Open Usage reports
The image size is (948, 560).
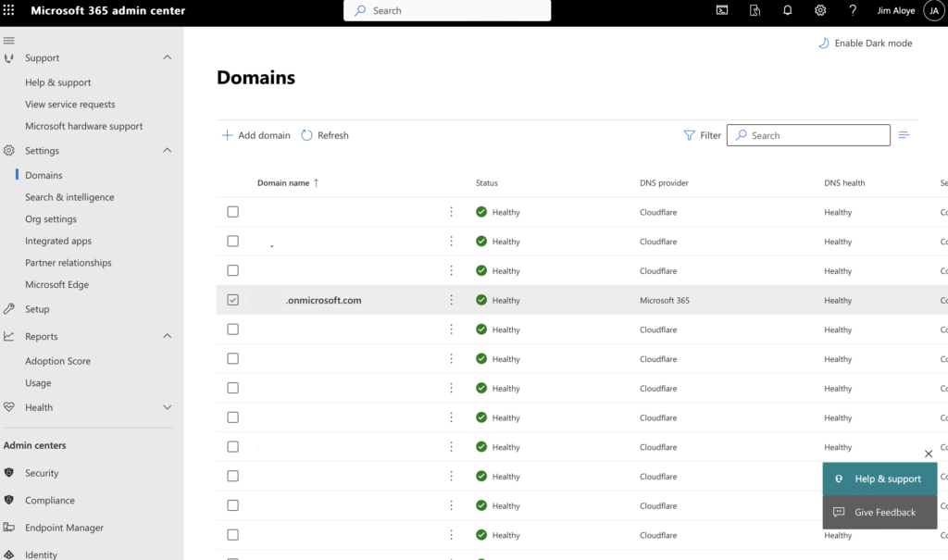(38, 383)
